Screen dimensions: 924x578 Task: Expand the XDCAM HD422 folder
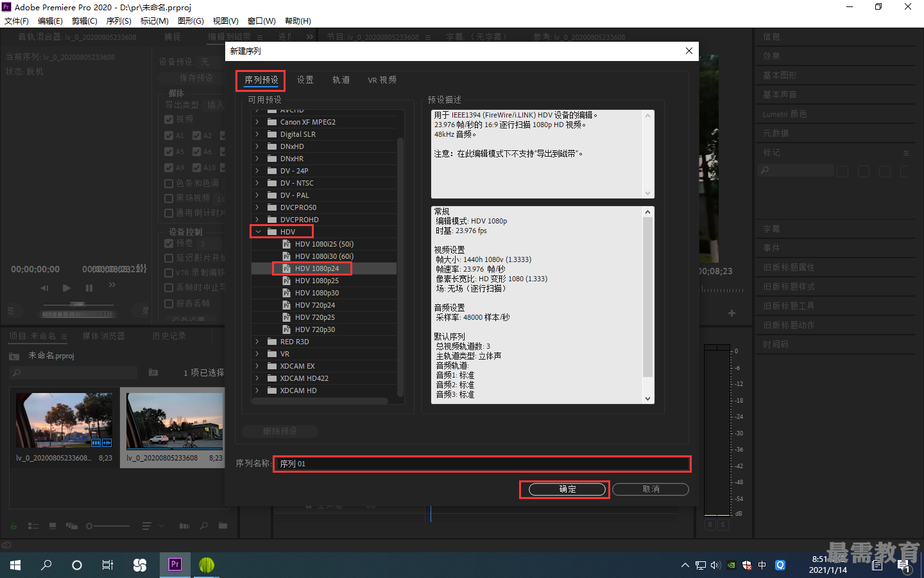coord(258,378)
